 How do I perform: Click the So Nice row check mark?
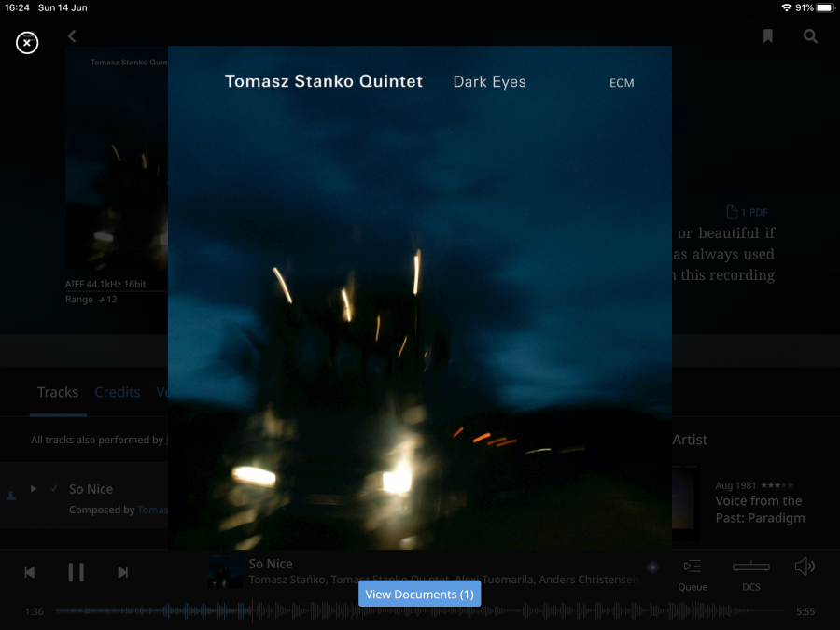click(x=54, y=488)
